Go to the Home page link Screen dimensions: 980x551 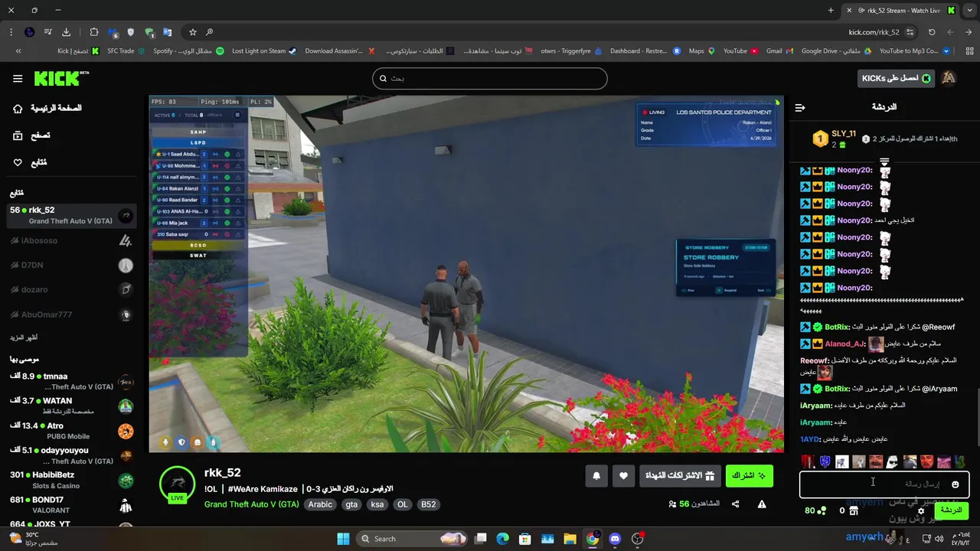pos(47,108)
